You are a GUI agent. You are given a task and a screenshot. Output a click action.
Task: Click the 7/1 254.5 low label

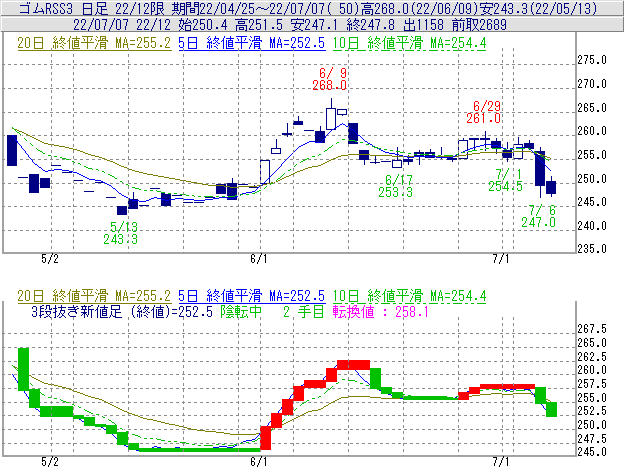coord(505,180)
